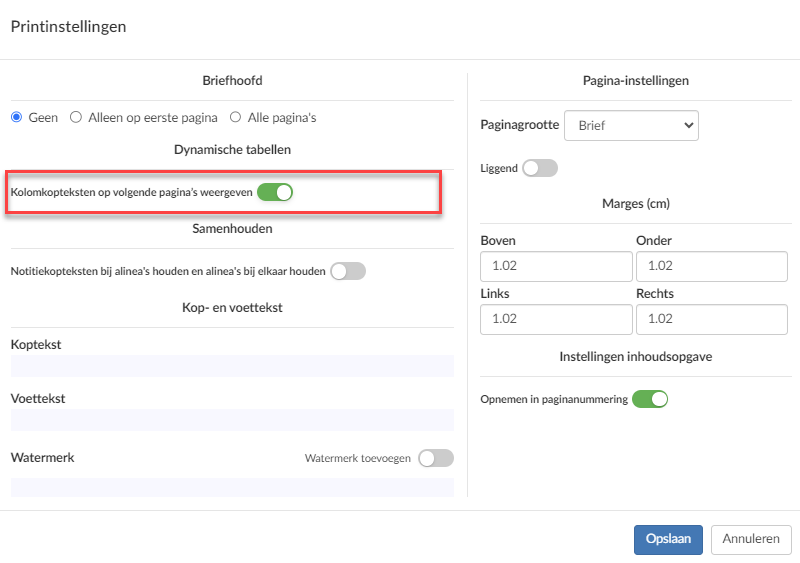Image resolution: width=800 pixels, height=563 pixels.
Task: Click the Printinstellingen dialog title
Action: (68, 27)
